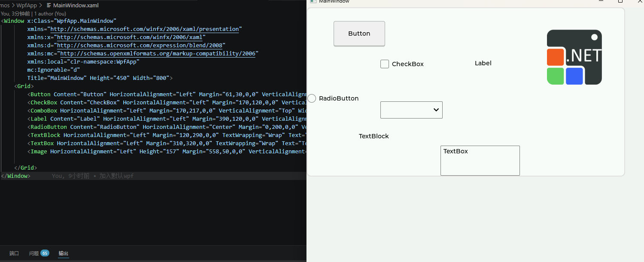Image resolution: width=644 pixels, height=262 pixels.
Task: Click the .NET logo image in the window
Action: tap(574, 57)
